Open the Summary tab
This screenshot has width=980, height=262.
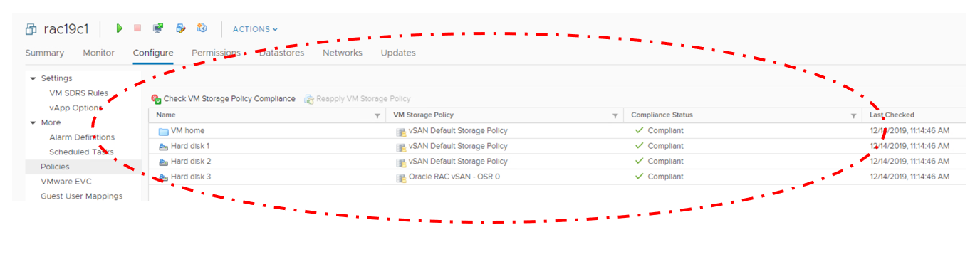44,53
